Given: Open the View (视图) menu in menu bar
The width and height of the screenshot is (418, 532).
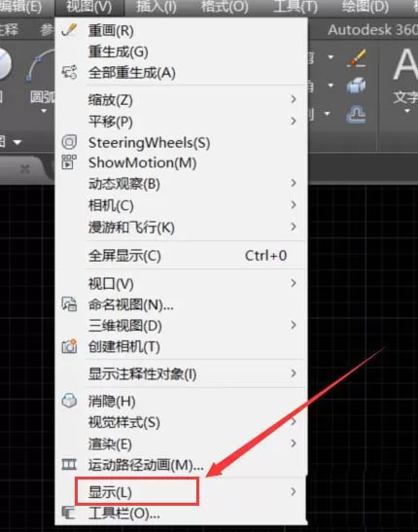Looking at the screenshot, I should 89,7.
